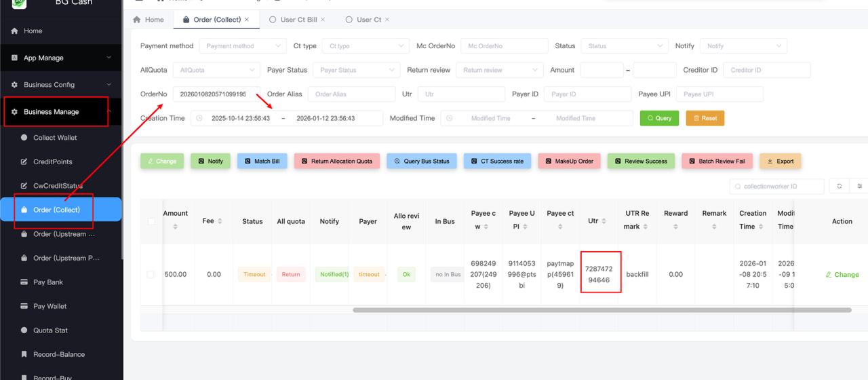Toggle the select-all checkbox in table header
Screen dimensions: 868x380
coord(151,221)
